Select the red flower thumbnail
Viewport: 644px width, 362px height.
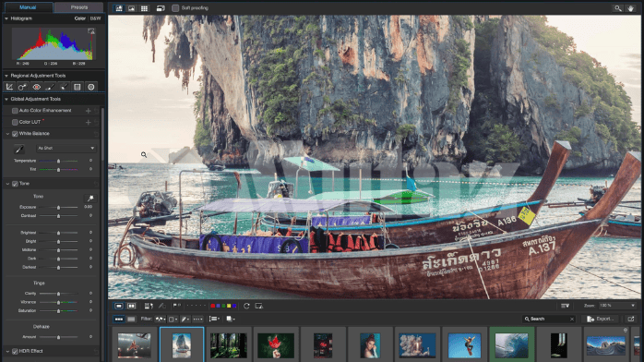(x=276, y=345)
